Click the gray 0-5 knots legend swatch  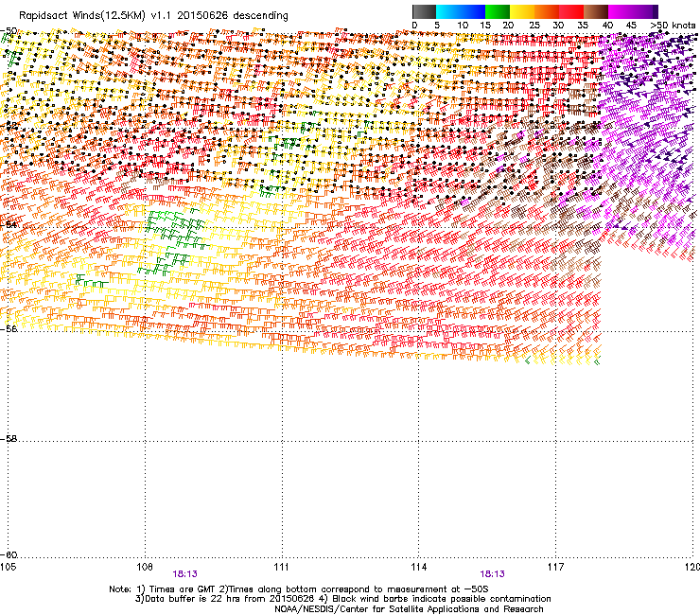coord(424,11)
